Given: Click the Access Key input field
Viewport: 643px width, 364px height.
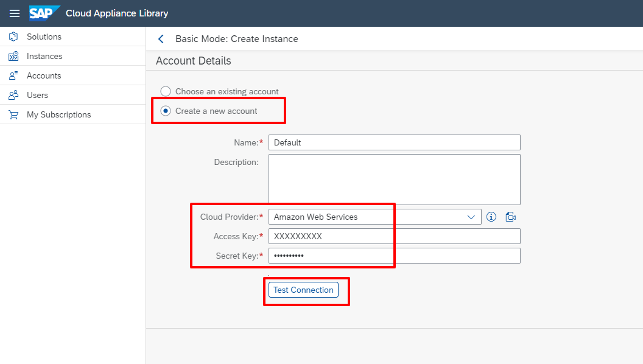Looking at the screenshot, I should click(394, 236).
